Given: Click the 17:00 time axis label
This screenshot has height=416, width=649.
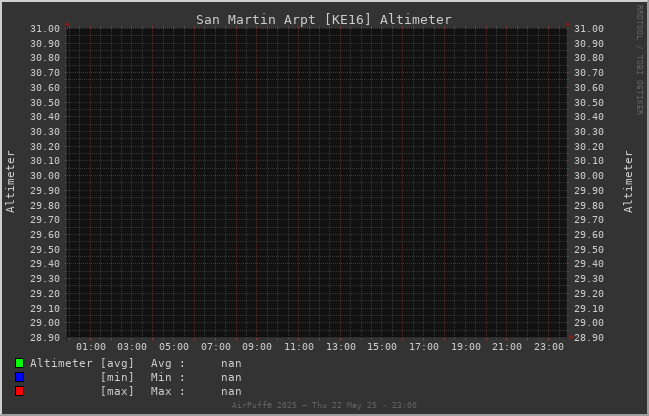Looking at the screenshot, I should [x=424, y=347].
